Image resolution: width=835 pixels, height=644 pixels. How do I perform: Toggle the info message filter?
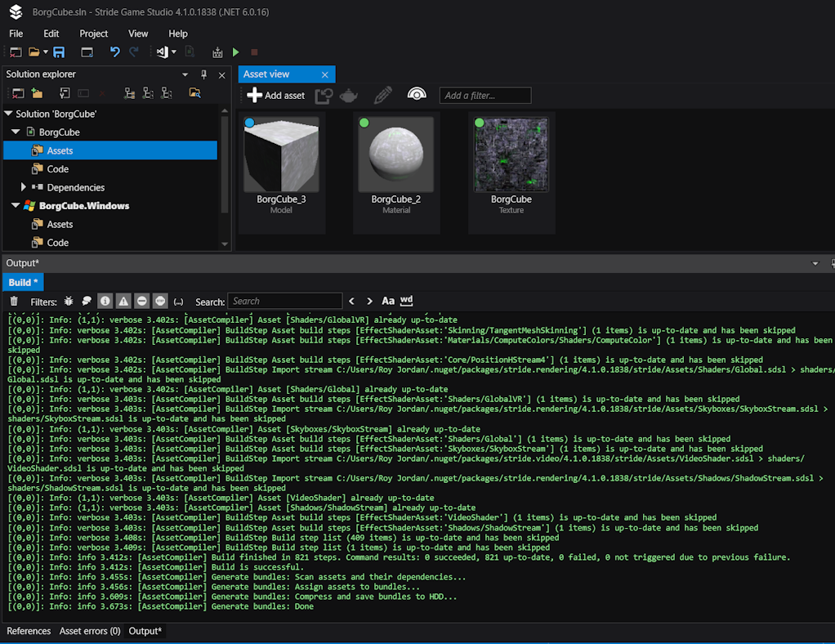(x=105, y=302)
